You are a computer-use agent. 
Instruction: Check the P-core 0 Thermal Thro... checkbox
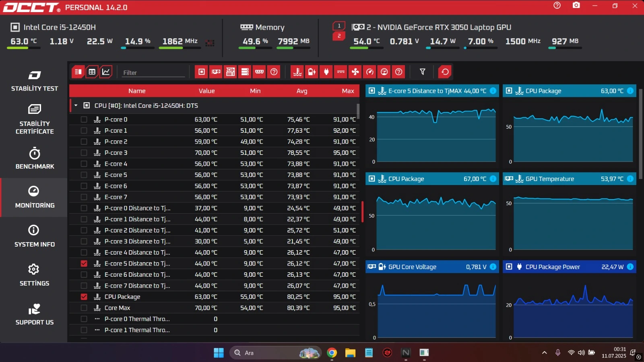coord(84,319)
